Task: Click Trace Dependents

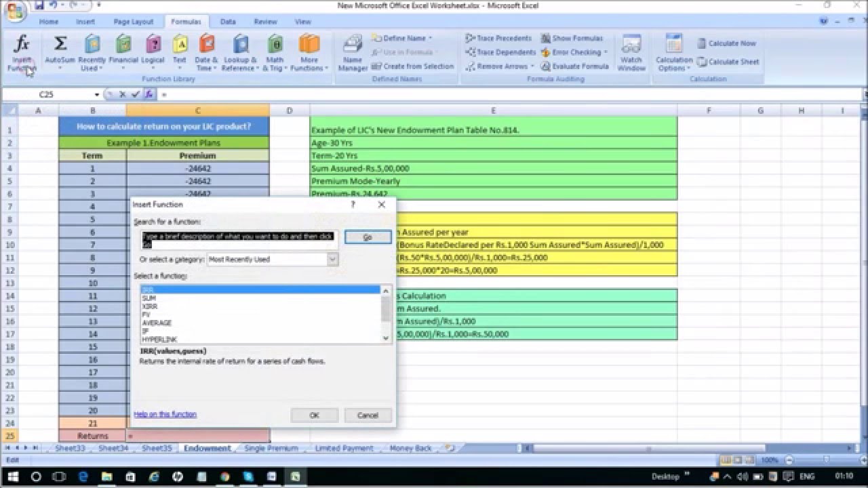Action: tap(500, 52)
